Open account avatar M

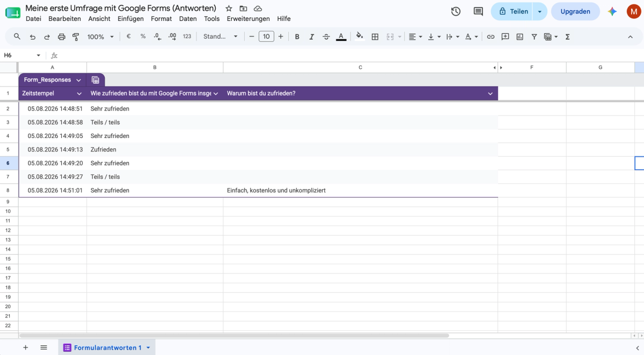click(634, 11)
